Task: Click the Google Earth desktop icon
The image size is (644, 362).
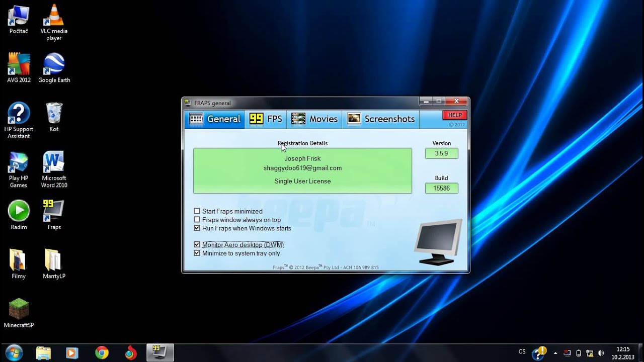Action: pos(54,68)
